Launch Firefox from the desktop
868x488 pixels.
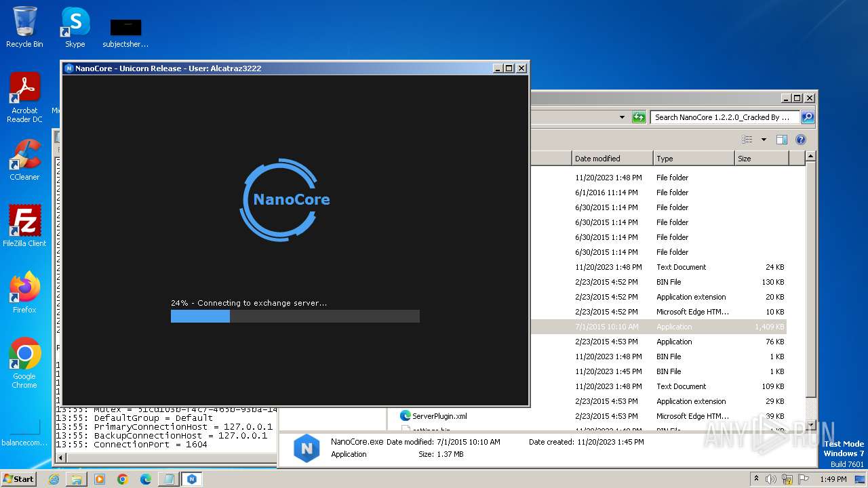24,293
